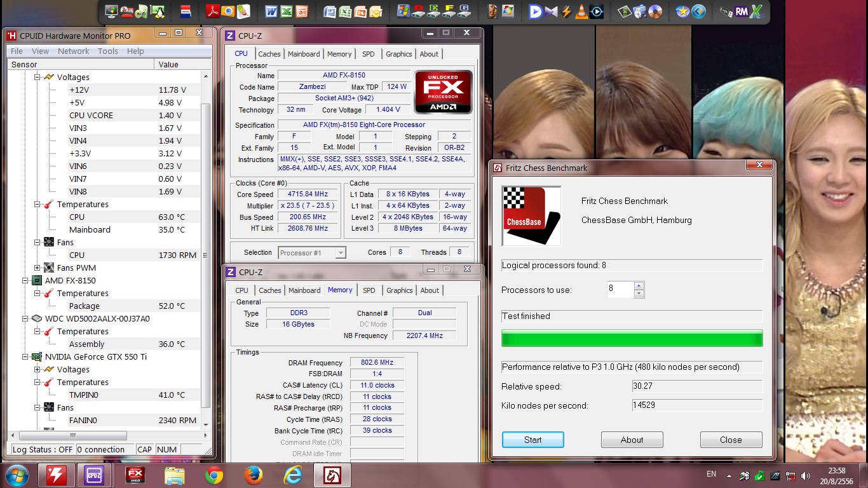Click the EN language indicator in the taskbar
868x488 pixels.
pos(711,474)
